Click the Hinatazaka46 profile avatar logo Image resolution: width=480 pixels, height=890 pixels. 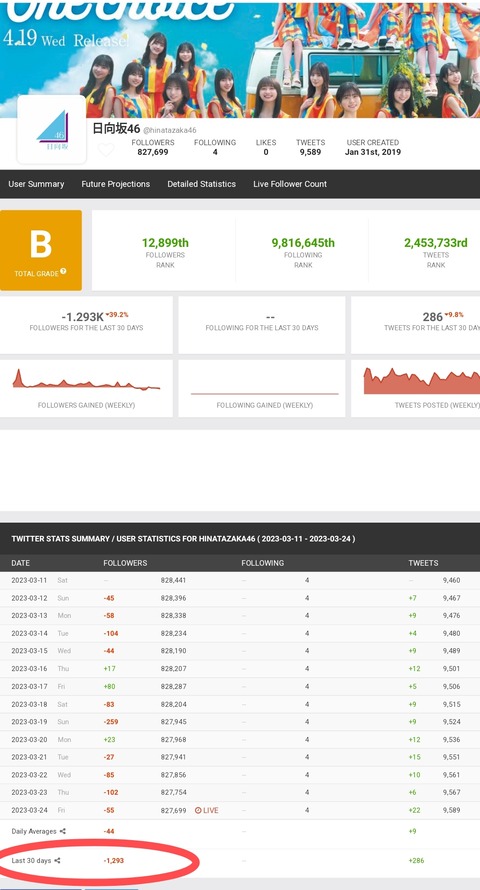[x=52, y=129]
